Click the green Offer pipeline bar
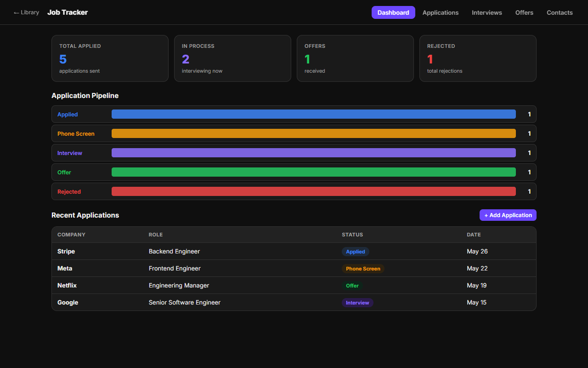 click(x=314, y=172)
